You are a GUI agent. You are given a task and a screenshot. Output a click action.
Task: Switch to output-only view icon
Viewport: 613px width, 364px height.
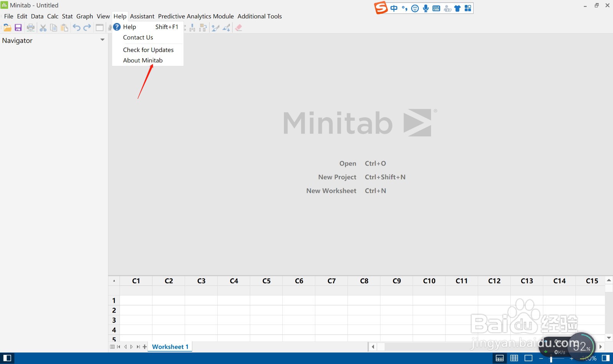point(529,358)
